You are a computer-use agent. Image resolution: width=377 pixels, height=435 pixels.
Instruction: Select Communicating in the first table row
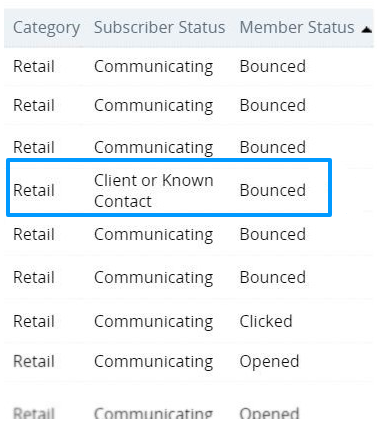pos(153,67)
